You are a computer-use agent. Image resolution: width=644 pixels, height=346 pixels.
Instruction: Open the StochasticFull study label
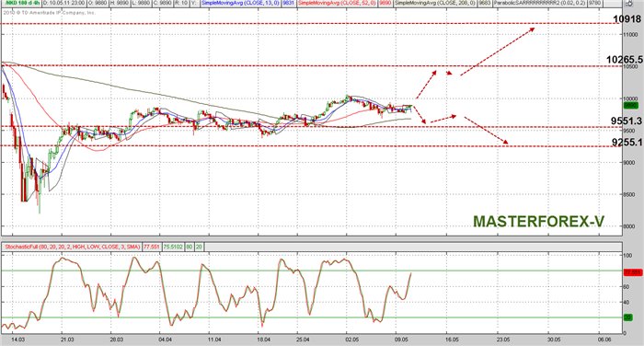(72, 247)
